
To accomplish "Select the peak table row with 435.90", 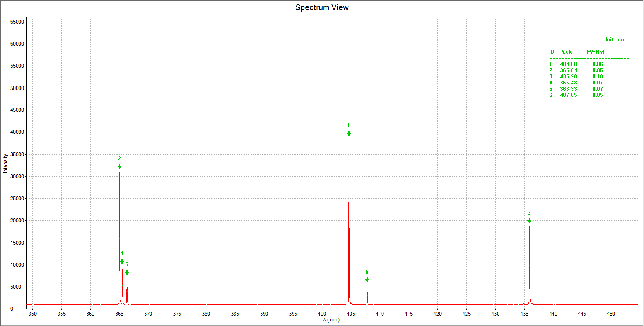I will 576,77.
